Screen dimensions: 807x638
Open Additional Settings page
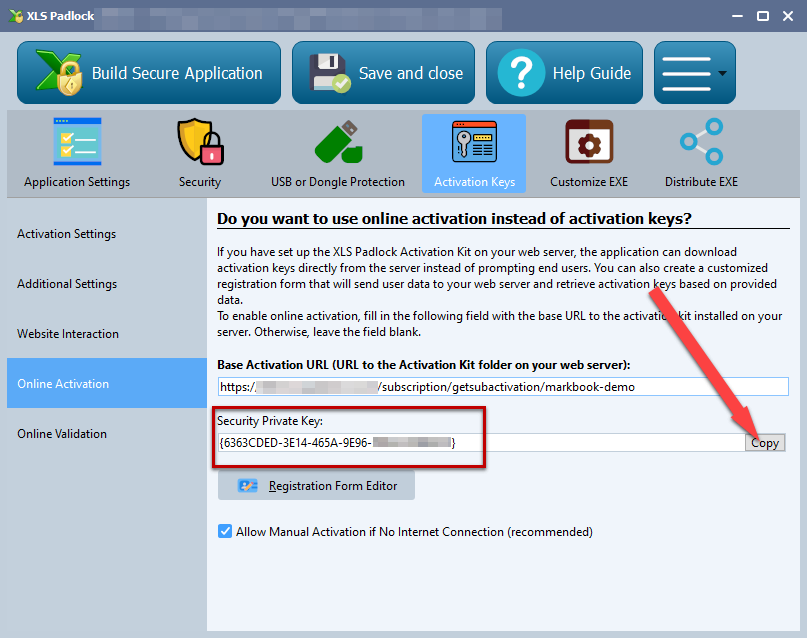click(x=67, y=284)
